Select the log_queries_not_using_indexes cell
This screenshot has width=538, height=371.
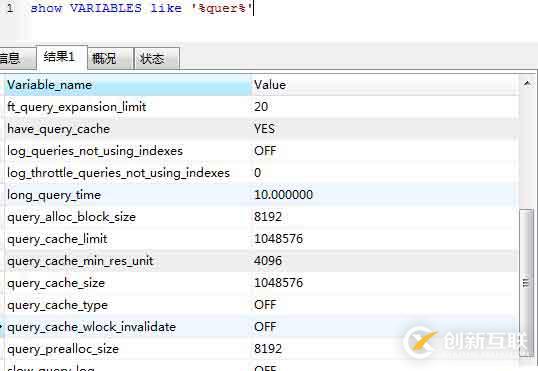coord(128,151)
